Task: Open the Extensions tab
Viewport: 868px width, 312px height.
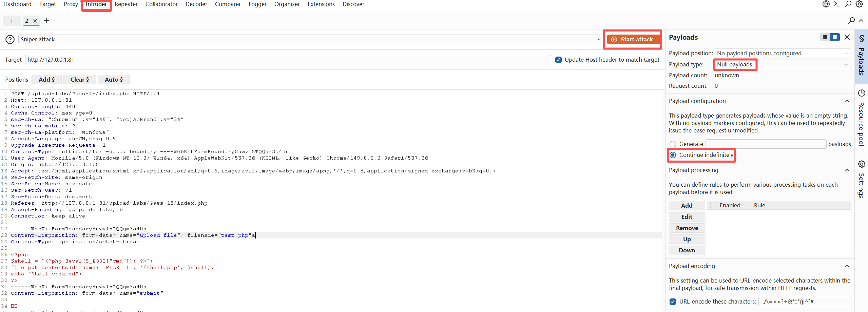Action: pyautogui.click(x=321, y=4)
